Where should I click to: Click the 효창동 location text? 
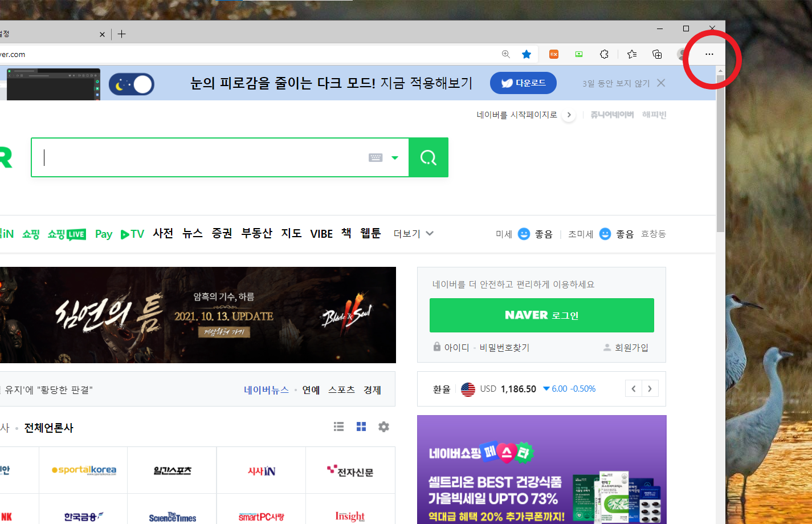pyautogui.click(x=654, y=234)
